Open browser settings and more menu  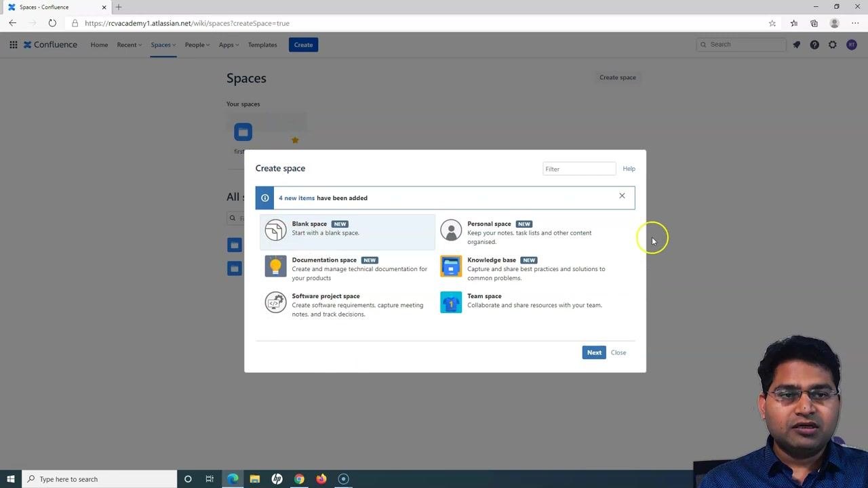tap(855, 23)
